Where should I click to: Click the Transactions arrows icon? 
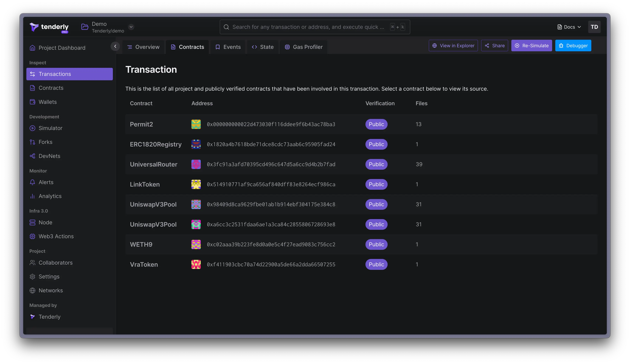(x=33, y=74)
